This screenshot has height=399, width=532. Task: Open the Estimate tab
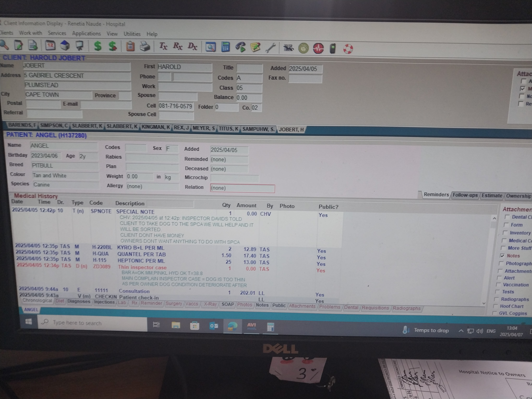[492, 196]
